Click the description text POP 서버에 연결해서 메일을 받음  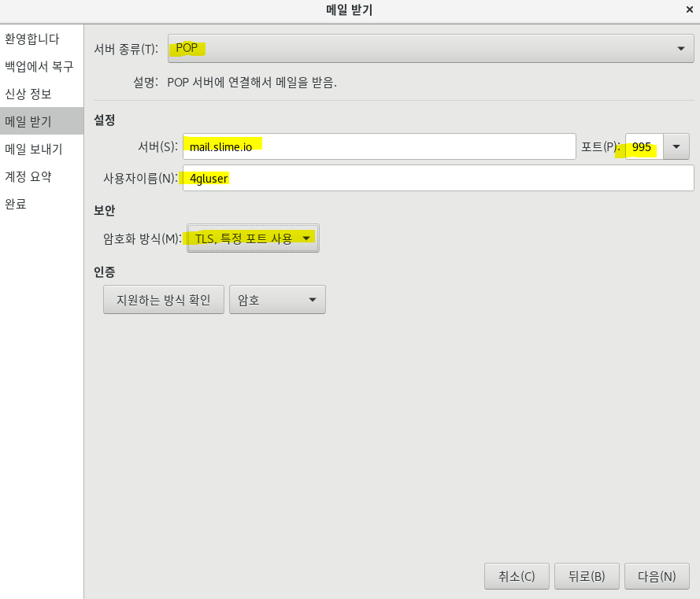pyautogui.click(x=252, y=83)
